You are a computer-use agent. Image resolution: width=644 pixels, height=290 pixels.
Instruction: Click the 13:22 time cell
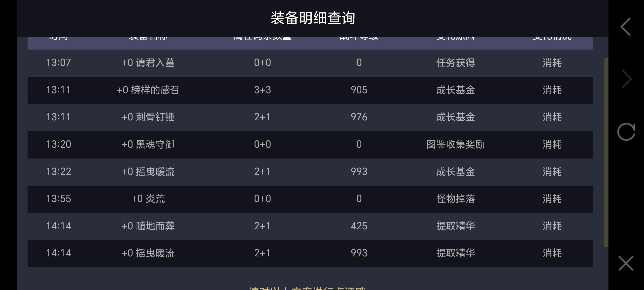pyautogui.click(x=59, y=172)
